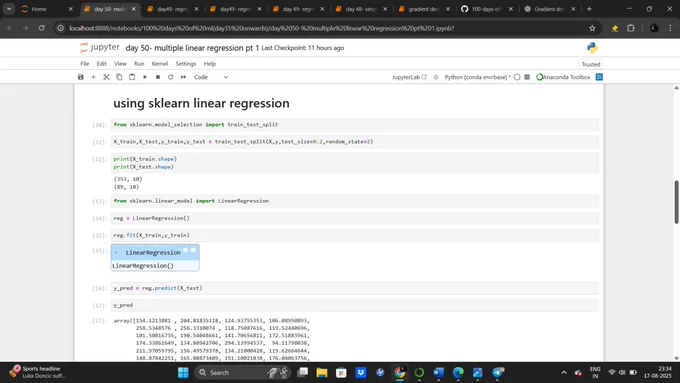Rename the notebook title day 50- multiple linear regression
680x383 pixels.
click(x=192, y=48)
